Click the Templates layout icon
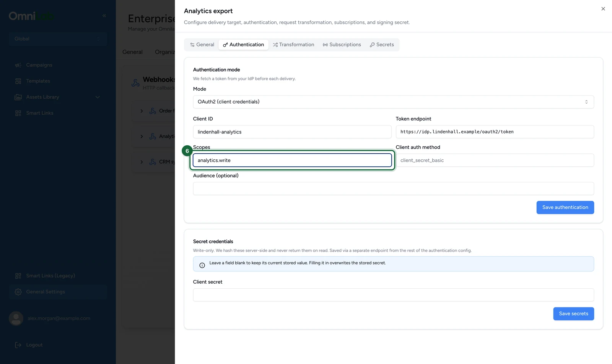 coord(18,81)
